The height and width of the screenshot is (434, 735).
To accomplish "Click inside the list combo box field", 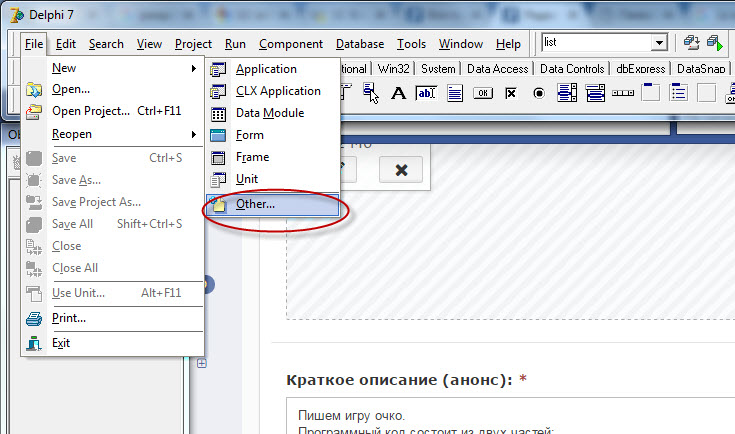I will tap(597, 43).
